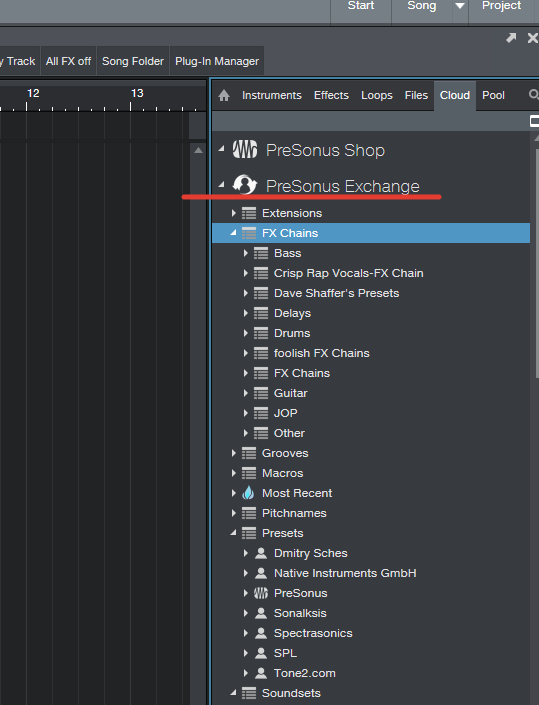
Task: Click the SPL user icon
Action: point(261,653)
